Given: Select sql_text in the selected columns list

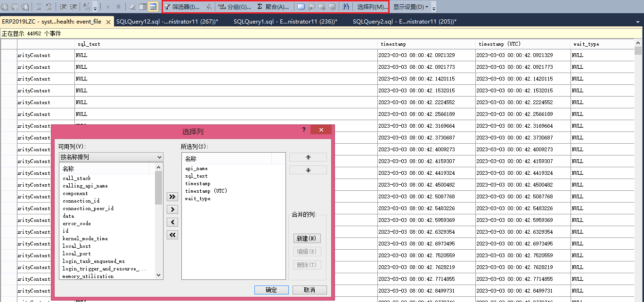Looking at the screenshot, I should pos(196,176).
